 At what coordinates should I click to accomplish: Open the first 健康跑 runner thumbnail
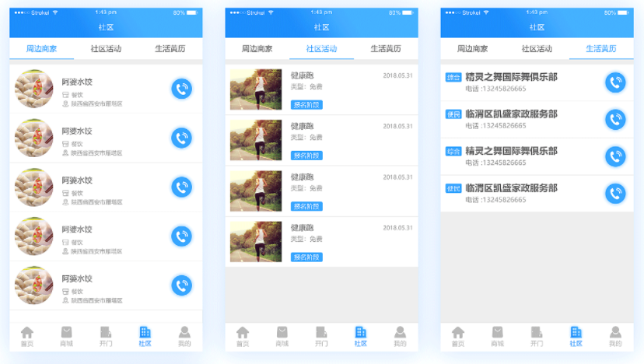(256, 89)
